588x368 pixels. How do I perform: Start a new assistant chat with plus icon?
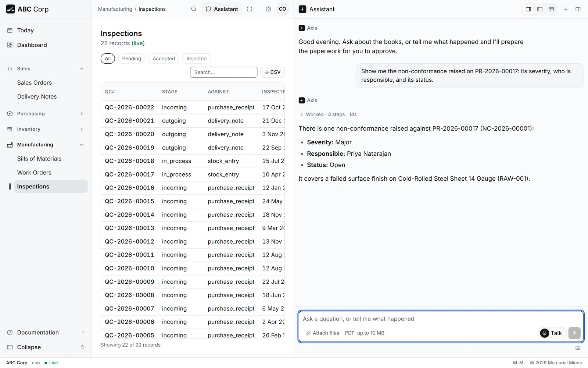566,9
